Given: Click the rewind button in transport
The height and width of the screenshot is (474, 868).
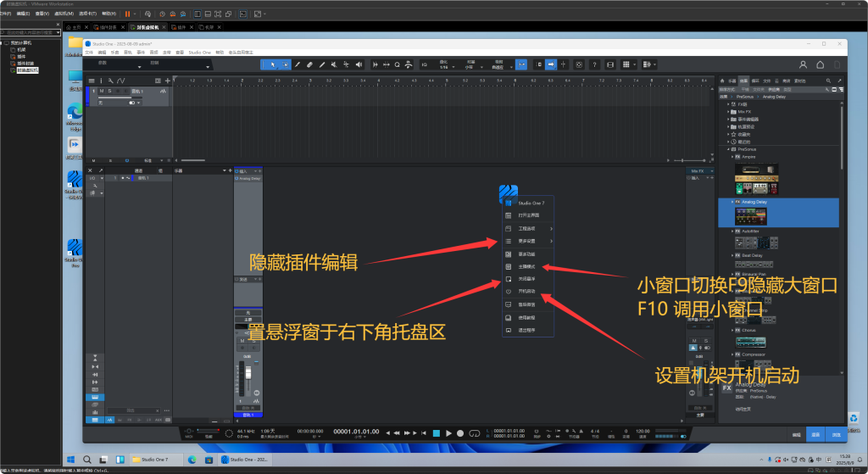Looking at the screenshot, I should [397, 433].
